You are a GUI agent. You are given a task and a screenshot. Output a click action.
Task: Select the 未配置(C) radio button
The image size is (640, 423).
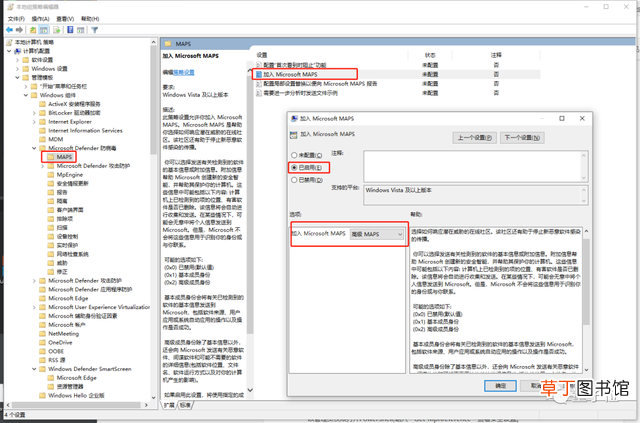pyautogui.click(x=294, y=155)
